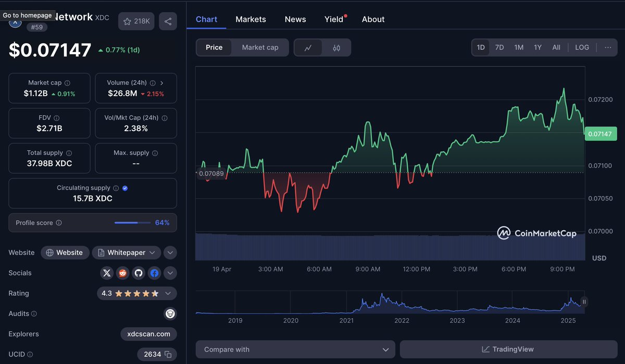Click info icon next to Max. supply
Viewport: 625px width, 364px height.
155,153
